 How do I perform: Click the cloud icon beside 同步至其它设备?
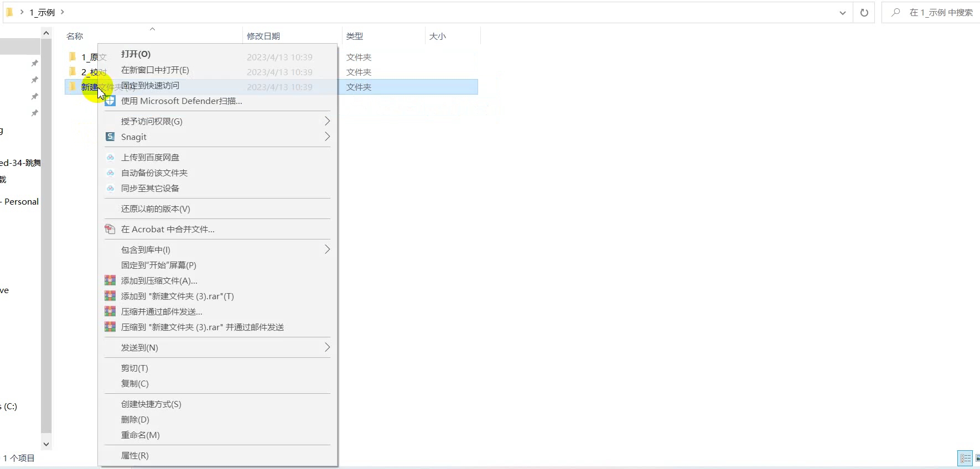[110, 189]
